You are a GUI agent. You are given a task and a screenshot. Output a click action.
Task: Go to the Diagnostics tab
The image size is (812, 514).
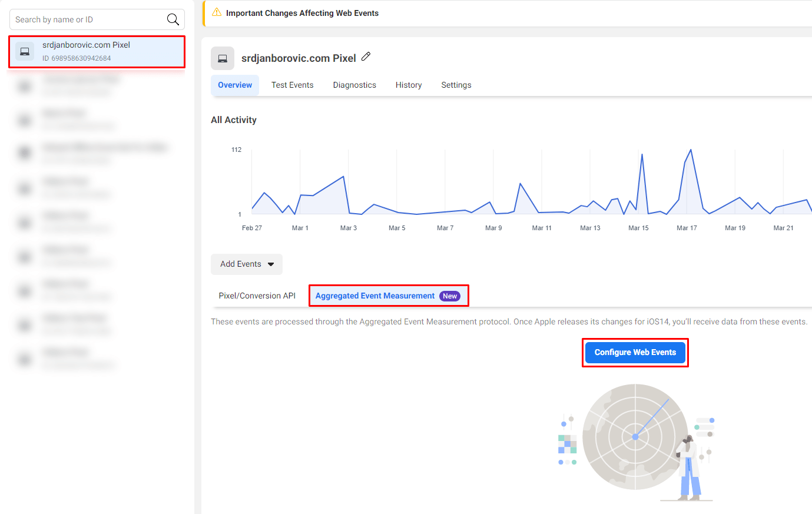click(354, 85)
